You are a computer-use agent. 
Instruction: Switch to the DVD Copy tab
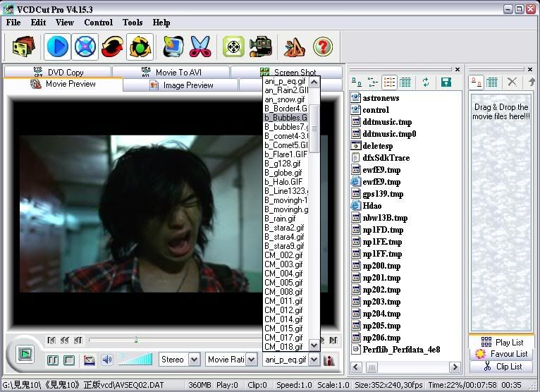tap(58, 72)
